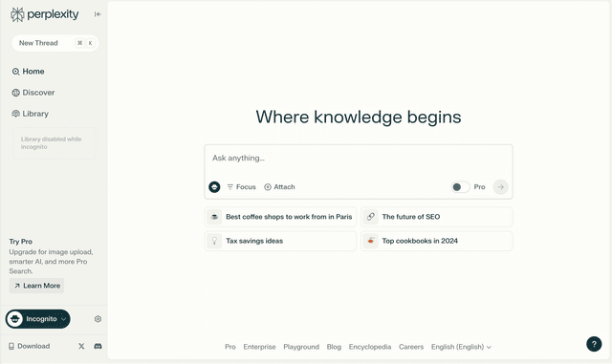This screenshot has height=364, width=612.
Task: Open the X (Twitter) icon link
Action: (81, 346)
